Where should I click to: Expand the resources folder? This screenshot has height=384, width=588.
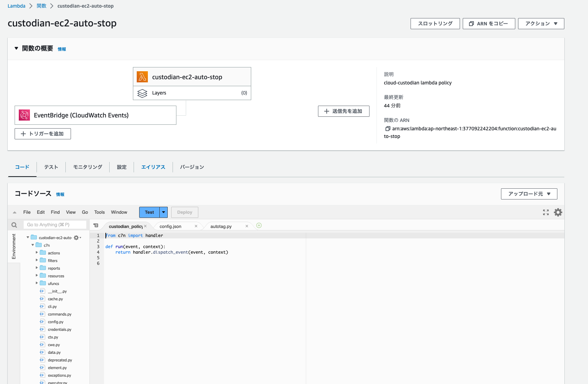tap(37, 276)
